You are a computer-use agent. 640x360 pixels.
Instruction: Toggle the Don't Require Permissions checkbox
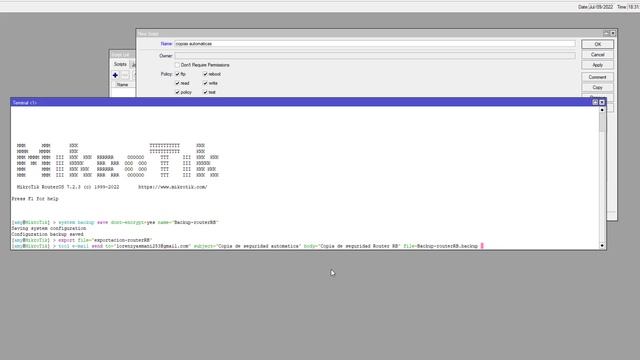pyautogui.click(x=177, y=65)
